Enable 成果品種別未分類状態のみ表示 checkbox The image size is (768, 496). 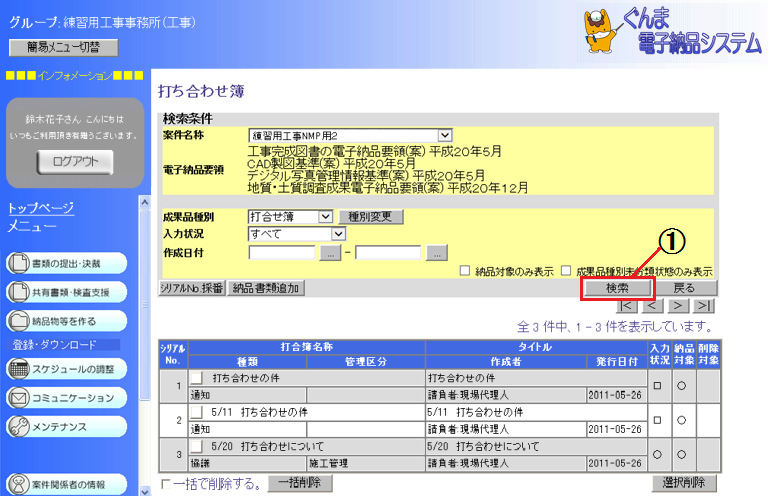[x=566, y=270]
